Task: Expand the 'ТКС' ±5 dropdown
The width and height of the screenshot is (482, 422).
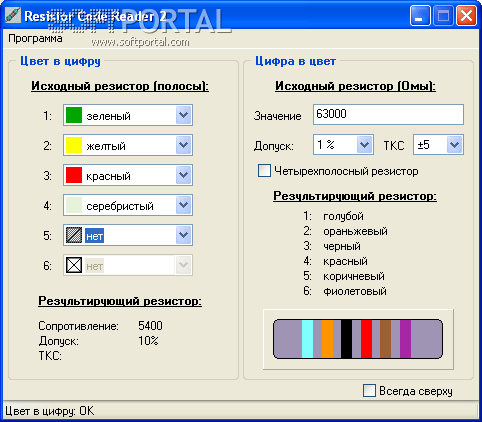Action: 454,145
